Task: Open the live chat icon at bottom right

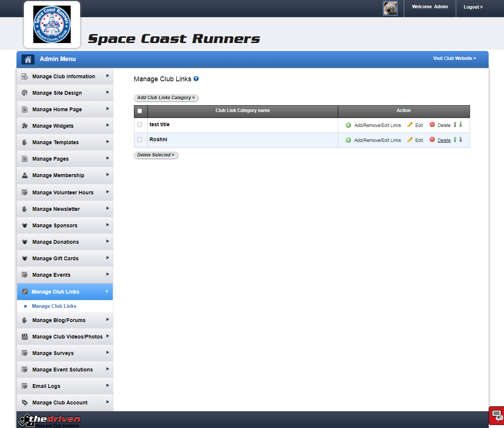Action: 497,415
